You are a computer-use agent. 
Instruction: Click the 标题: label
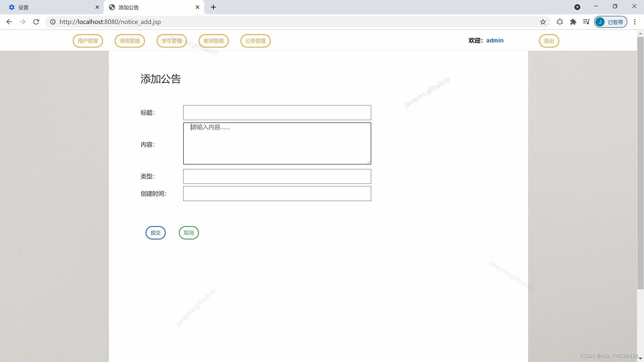click(148, 113)
